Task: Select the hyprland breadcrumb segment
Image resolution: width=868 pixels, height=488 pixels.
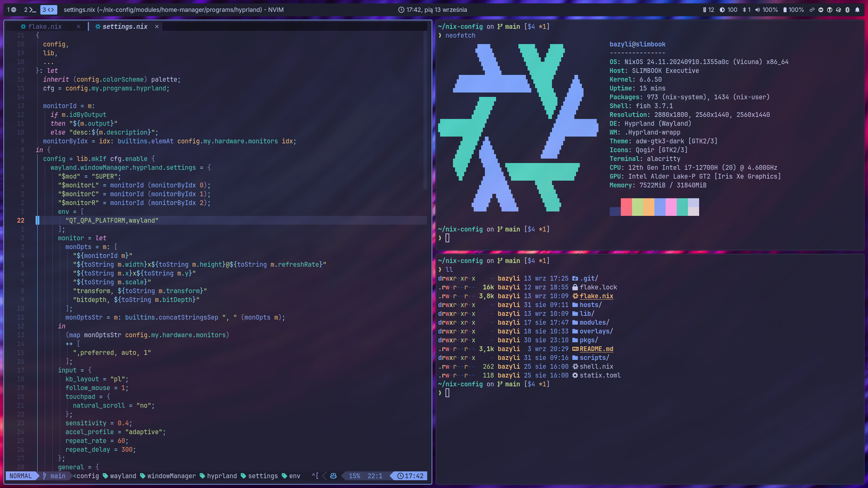Action: [222, 476]
